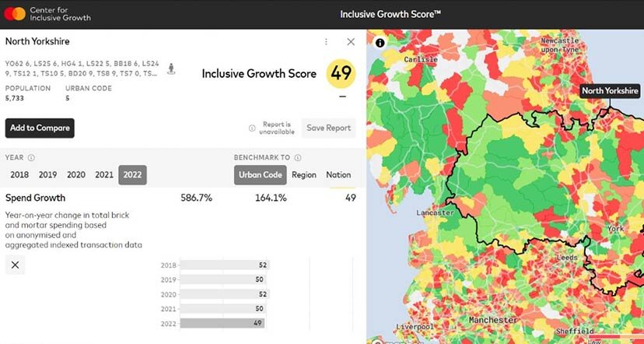Viewport: 644px width, 344px height.
Task: Click the Spend Growth metric heading
Action: [x=35, y=198]
